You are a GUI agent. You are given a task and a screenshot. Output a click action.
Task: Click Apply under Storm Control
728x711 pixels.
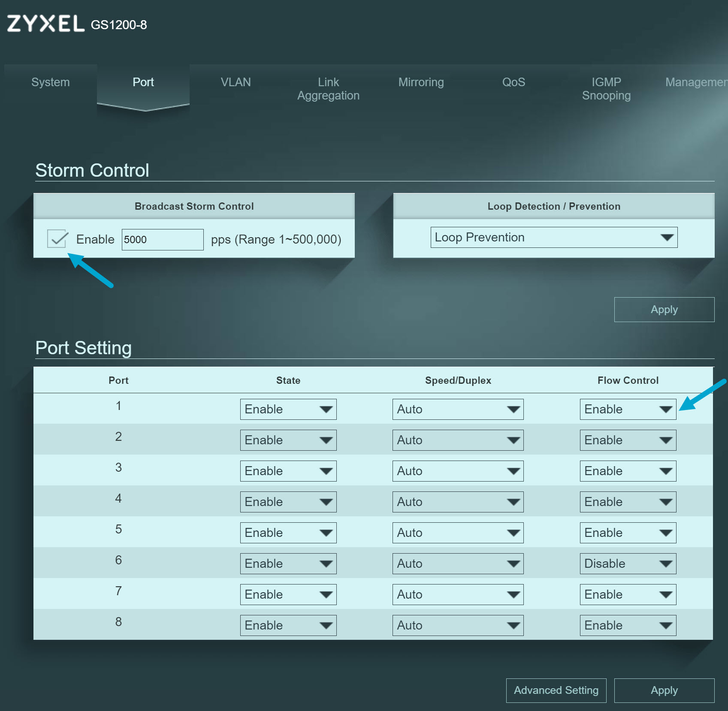(664, 310)
